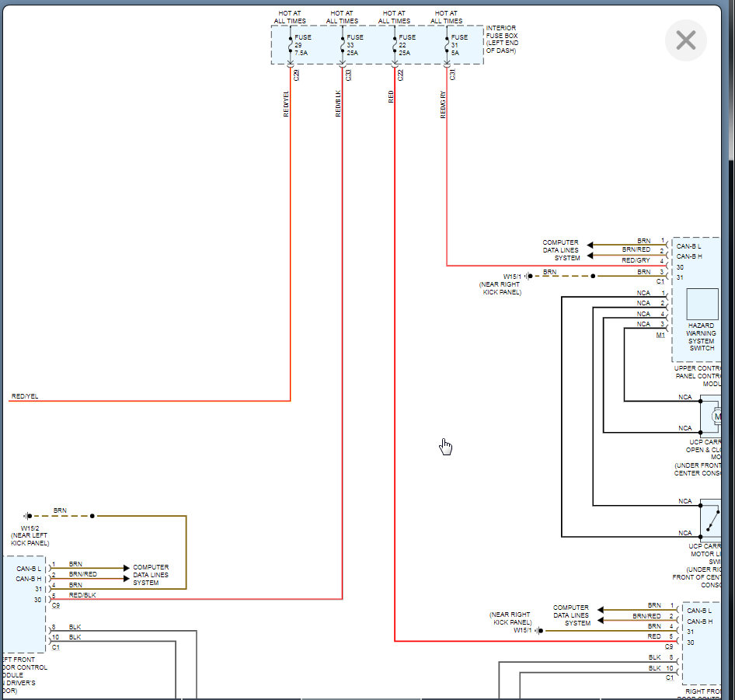Screen dimensions: 735x700
Task: Select the 'FUSE 29 7.5A' label
Action: click(x=303, y=45)
